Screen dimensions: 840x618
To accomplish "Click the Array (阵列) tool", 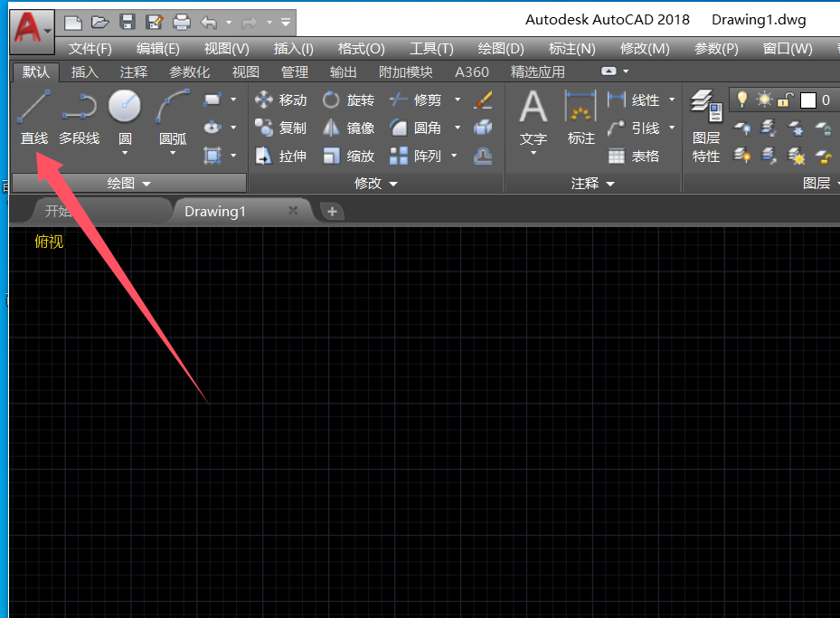I will [416, 156].
